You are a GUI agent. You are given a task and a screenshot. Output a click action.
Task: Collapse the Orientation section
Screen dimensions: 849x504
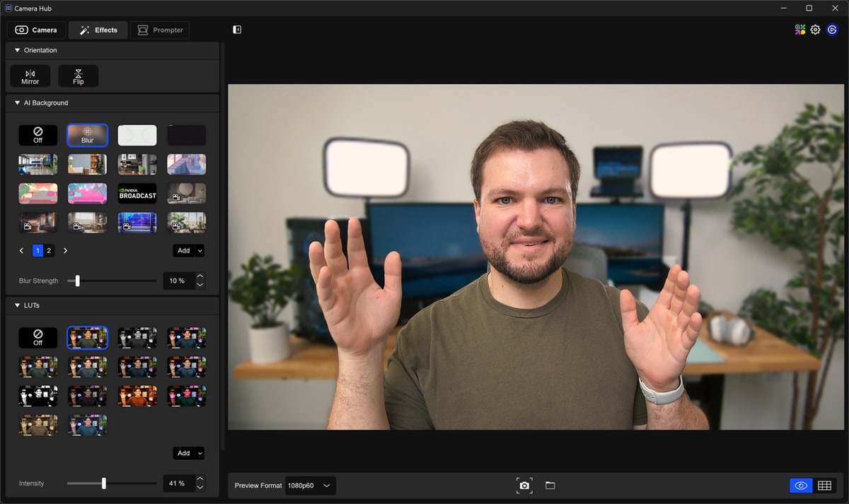click(18, 50)
